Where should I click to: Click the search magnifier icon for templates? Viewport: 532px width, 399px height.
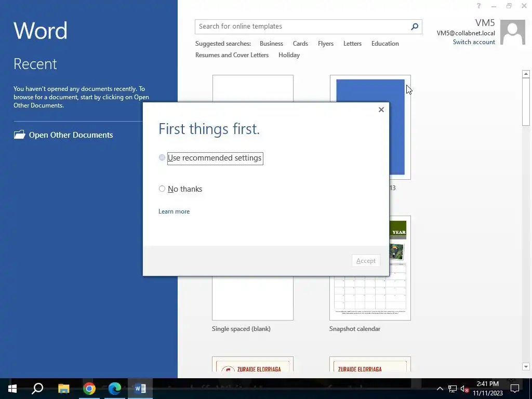pyautogui.click(x=414, y=26)
